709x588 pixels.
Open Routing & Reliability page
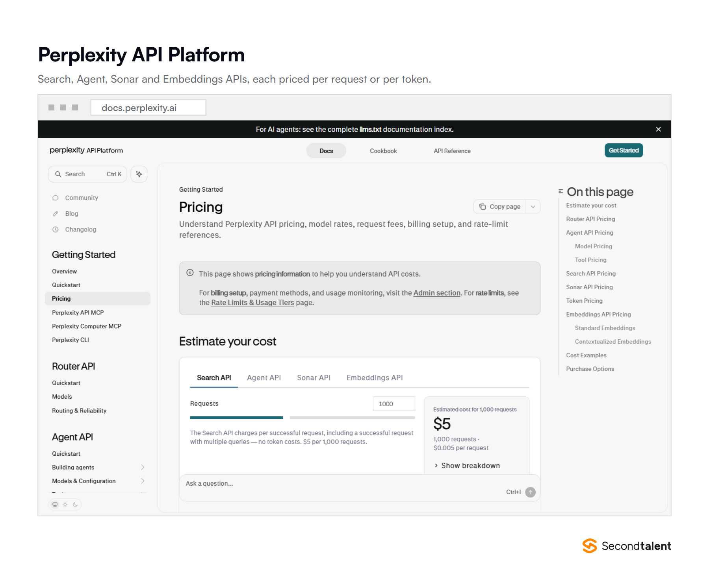pyautogui.click(x=79, y=410)
